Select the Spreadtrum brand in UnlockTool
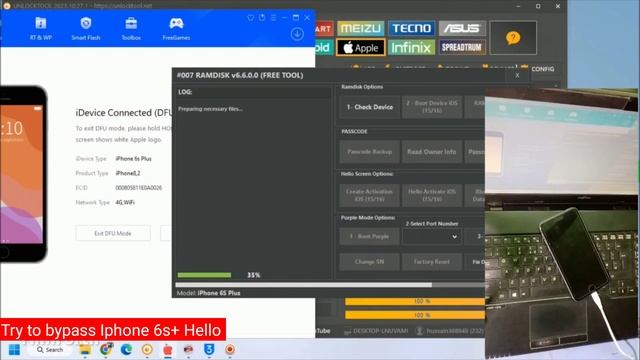The width and height of the screenshot is (640, 360). (x=462, y=47)
